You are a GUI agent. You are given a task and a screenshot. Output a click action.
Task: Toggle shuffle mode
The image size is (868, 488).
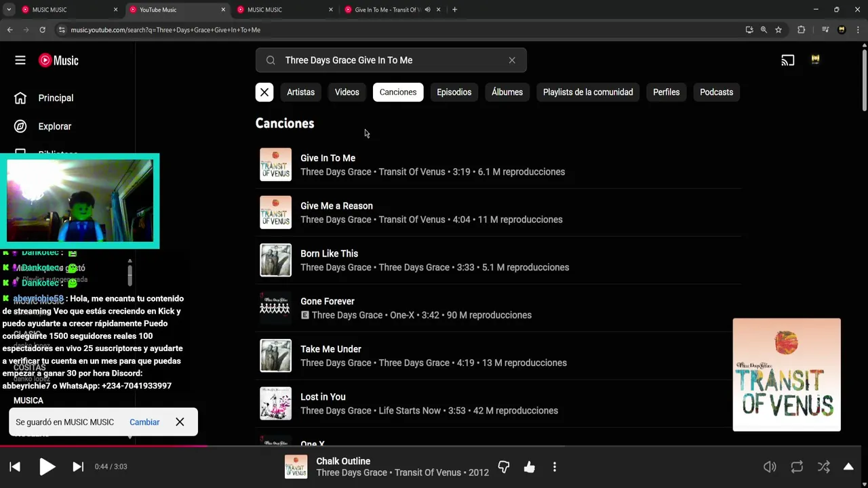[823, 467]
